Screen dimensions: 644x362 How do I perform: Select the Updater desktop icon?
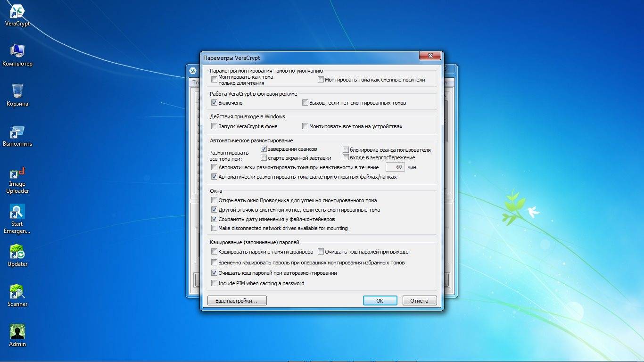tap(17, 256)
